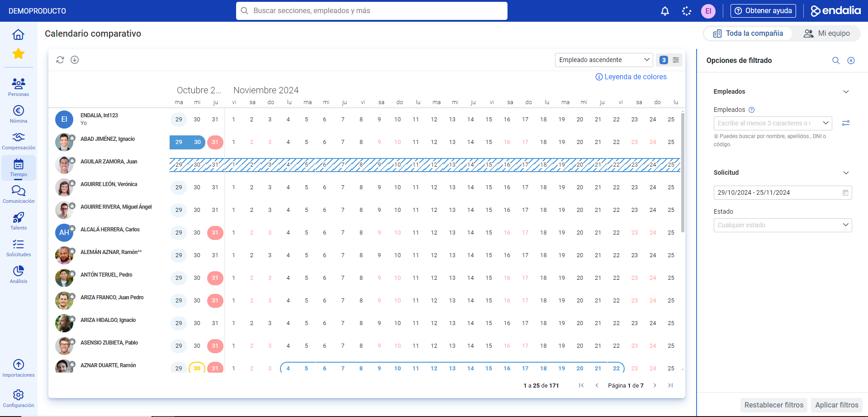Screen dimensions: 868x417
Task: Click the DEMOPRODUCTO title
Action: coord(37,11)
